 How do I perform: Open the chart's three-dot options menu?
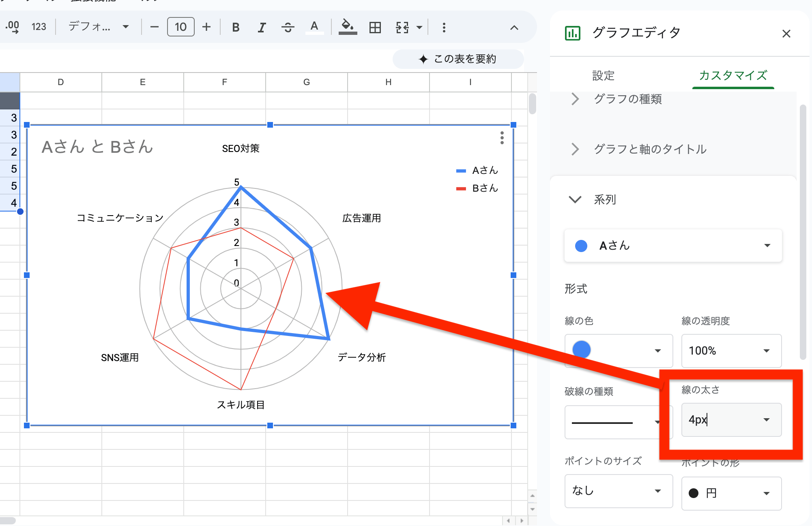[502, 139]
